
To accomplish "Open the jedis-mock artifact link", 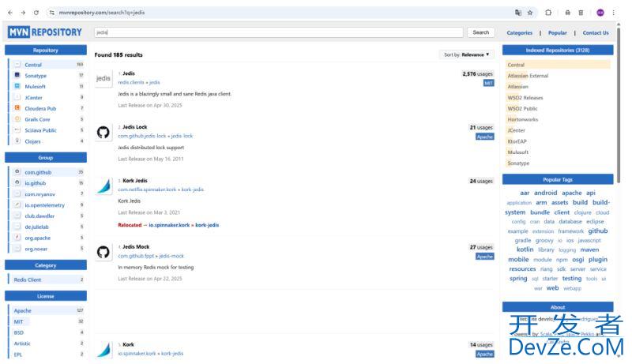I will pos(171,256).
